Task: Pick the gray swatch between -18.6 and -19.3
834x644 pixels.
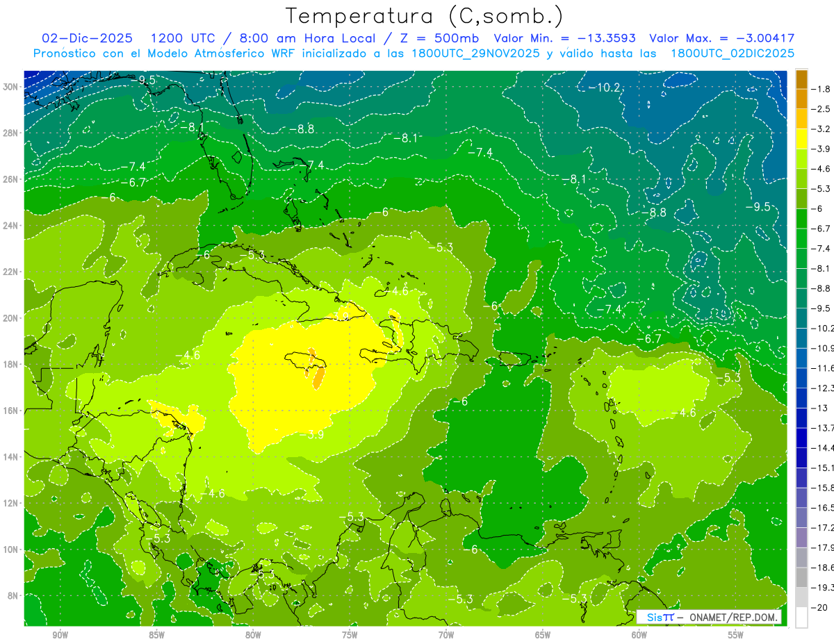Action: tap(801, 577)
